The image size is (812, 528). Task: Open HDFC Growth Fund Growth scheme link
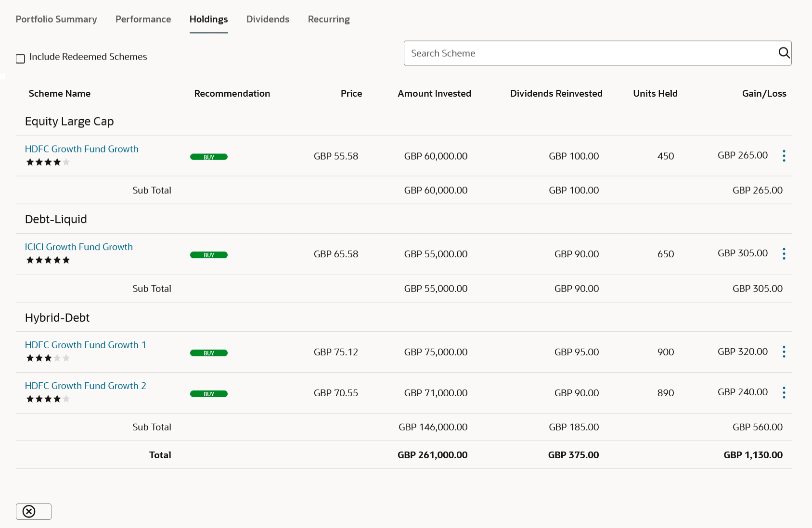(81, 149)
